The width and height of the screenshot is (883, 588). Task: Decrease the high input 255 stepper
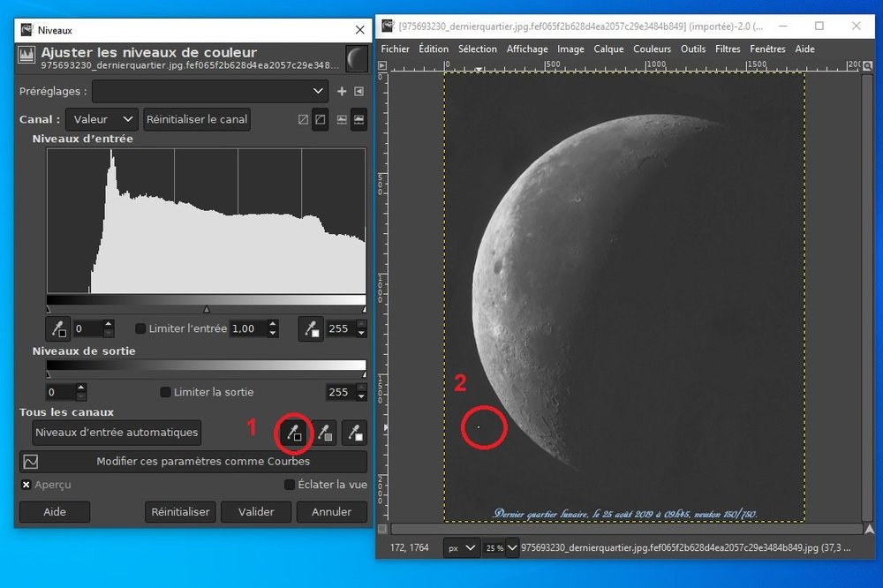coord(361,334)
